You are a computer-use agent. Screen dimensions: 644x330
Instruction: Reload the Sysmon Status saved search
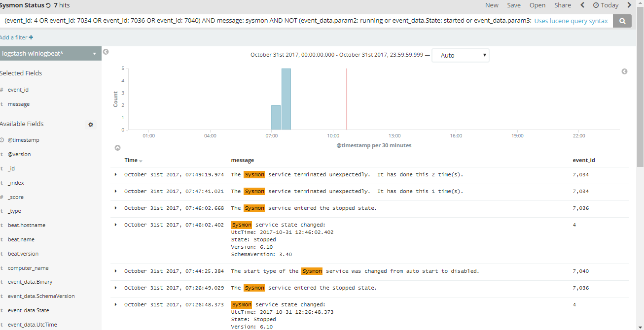point(48,5)
